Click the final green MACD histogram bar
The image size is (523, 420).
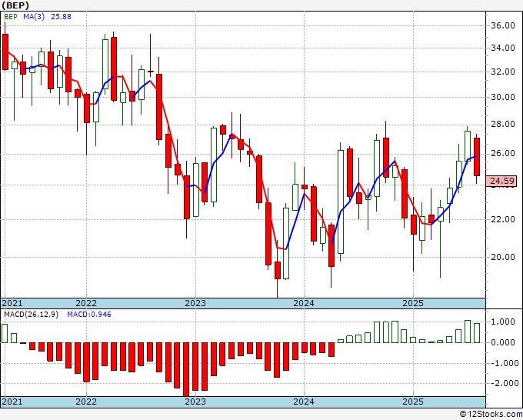click(477, 333)
